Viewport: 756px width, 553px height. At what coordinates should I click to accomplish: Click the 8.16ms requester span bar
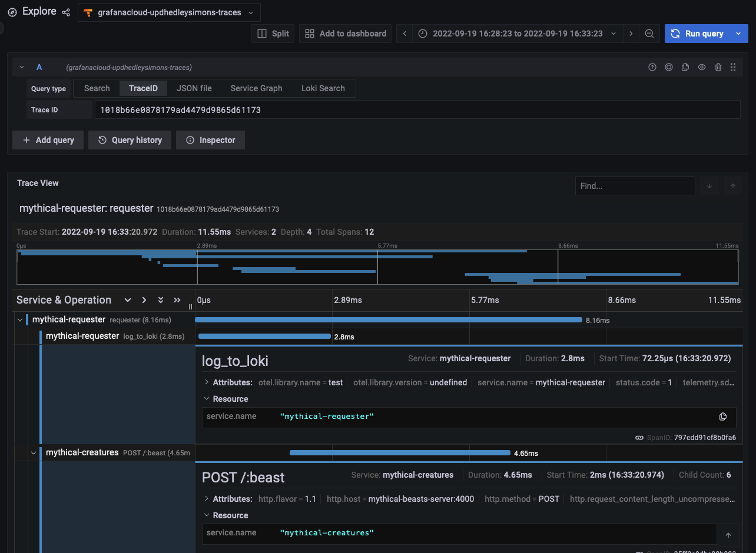point(389,320)
